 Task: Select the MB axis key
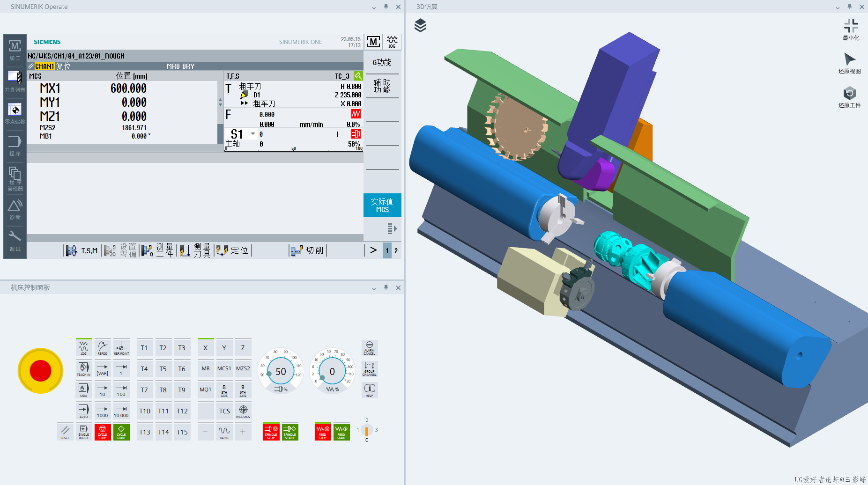[x=206, y=369]
